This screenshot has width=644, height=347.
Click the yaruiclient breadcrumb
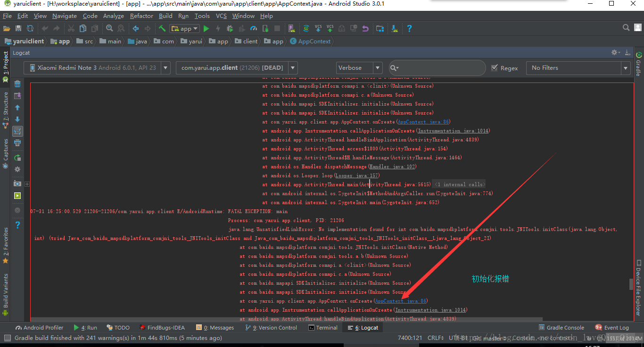[x=24, y=41]
